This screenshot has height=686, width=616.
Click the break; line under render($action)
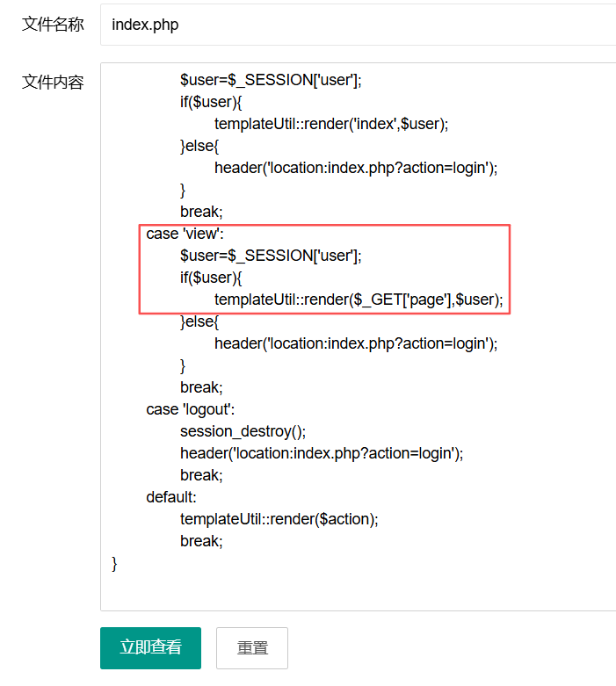coord(201,541)
